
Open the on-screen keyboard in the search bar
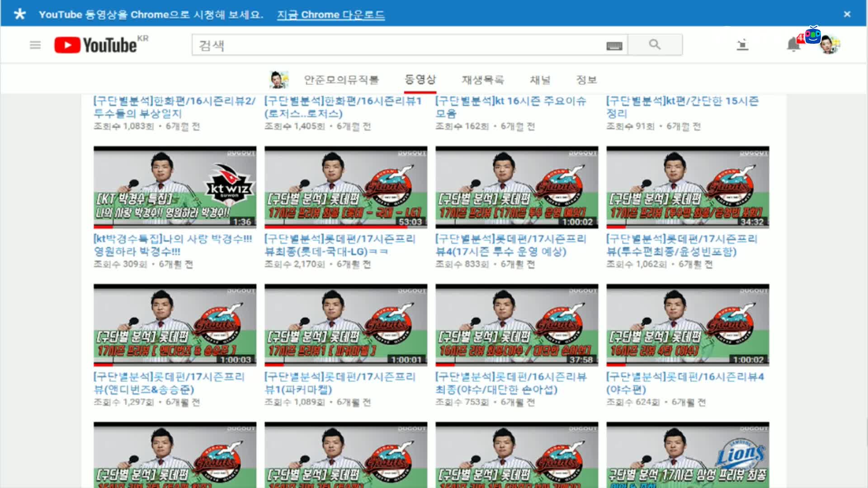(614, 45)
